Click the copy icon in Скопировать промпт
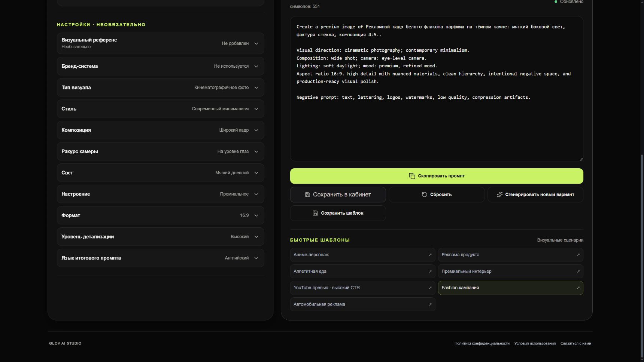Viewport: 644px width, 362px height. (x=412, y=176)
